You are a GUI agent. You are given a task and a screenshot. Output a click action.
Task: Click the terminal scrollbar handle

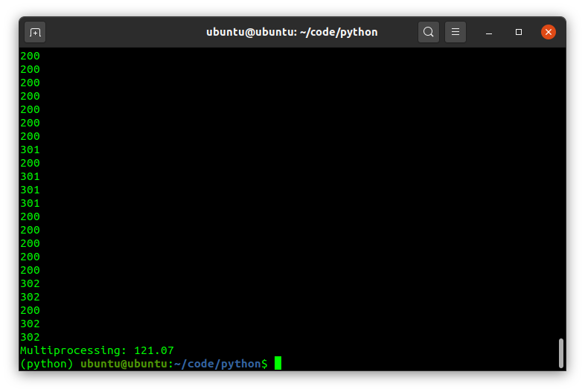[560, 353]
